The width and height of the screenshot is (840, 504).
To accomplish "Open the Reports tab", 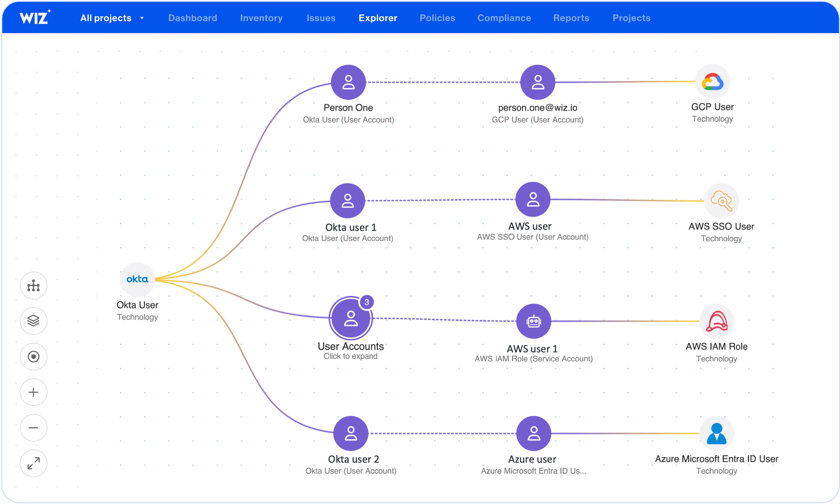I will pyautogui.click(x=571, y=18).
